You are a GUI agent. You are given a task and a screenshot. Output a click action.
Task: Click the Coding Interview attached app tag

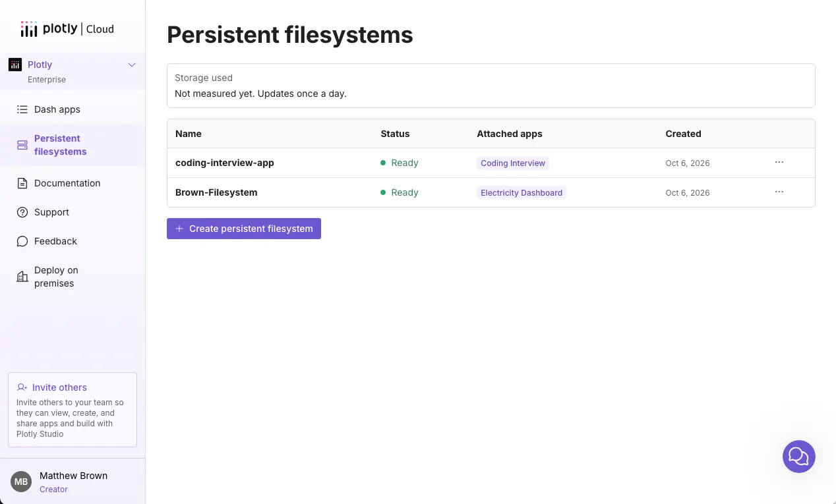pyautogui.click(x=513, y=163)
